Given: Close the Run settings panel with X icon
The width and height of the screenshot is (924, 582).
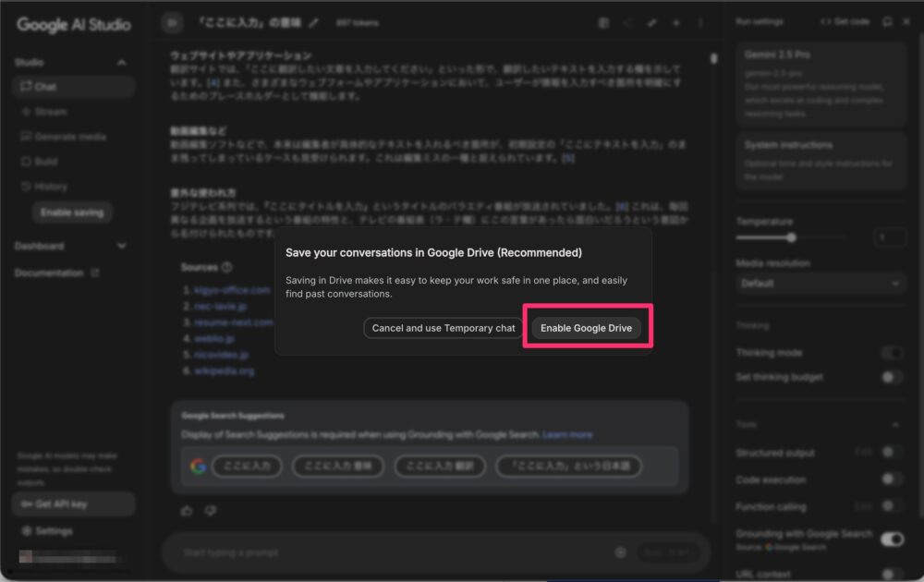Looking at the screenshot, I should point(906,21).
